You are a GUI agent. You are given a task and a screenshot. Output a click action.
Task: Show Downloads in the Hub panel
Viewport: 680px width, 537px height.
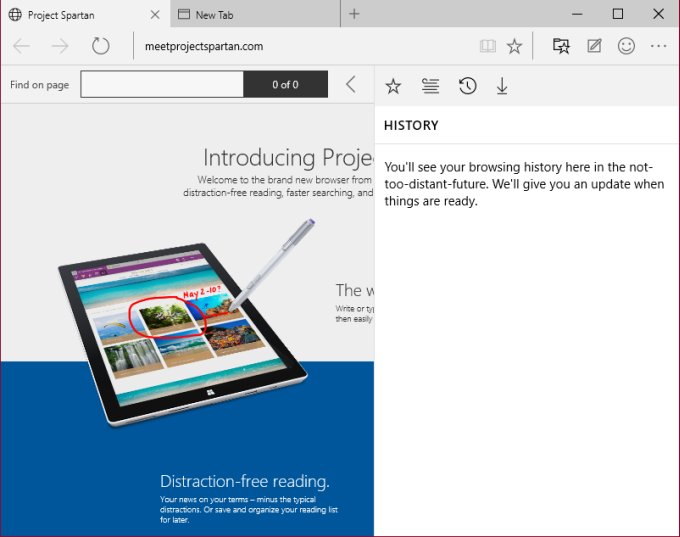[502, 86]
